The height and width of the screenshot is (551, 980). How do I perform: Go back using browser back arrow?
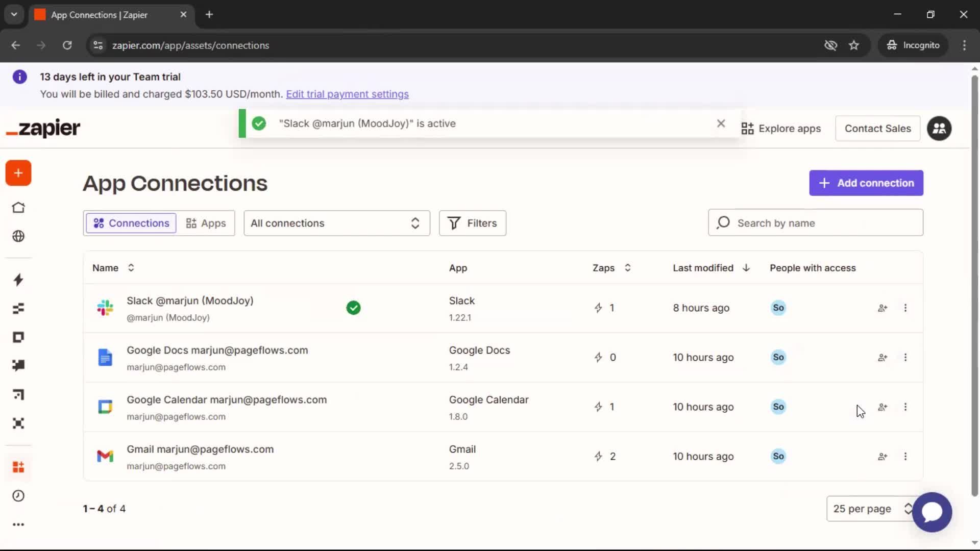(x=16, y=45)
